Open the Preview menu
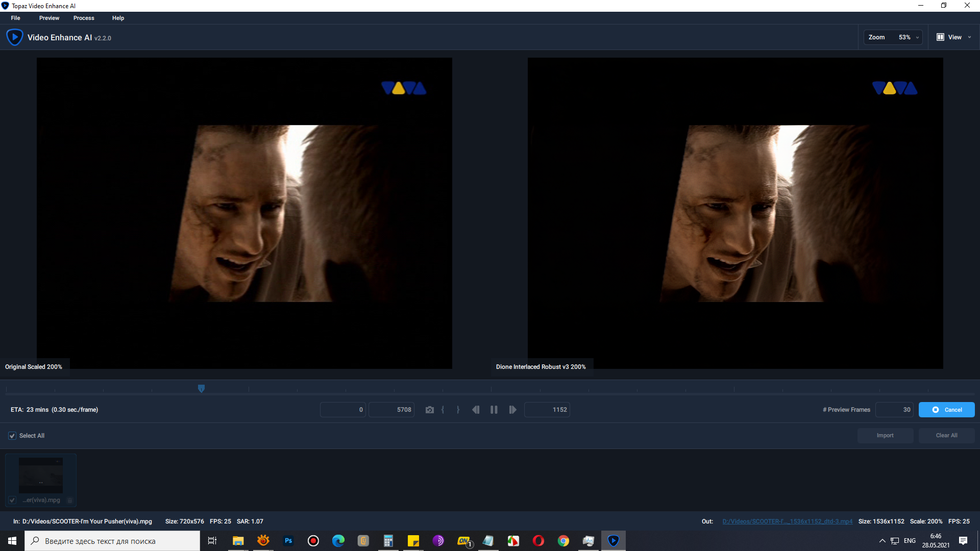Viewport: 980px width, 551px height. point(49,18)
